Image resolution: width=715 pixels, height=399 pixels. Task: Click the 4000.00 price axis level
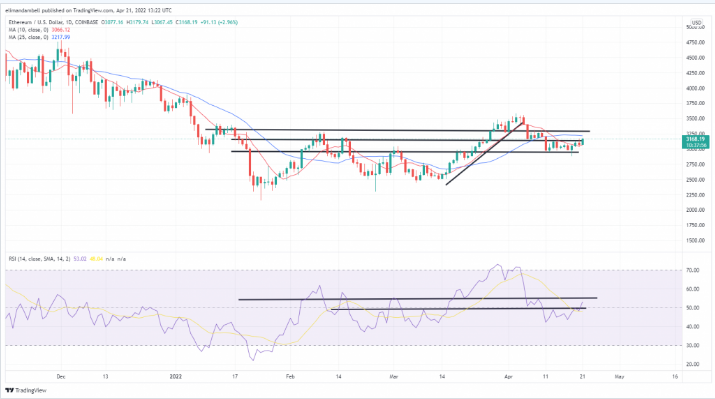[695, 88]
